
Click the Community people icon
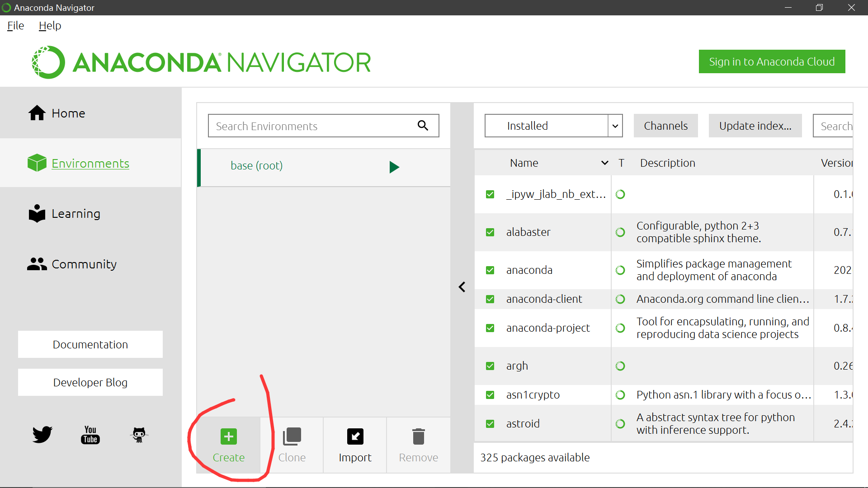37,264
